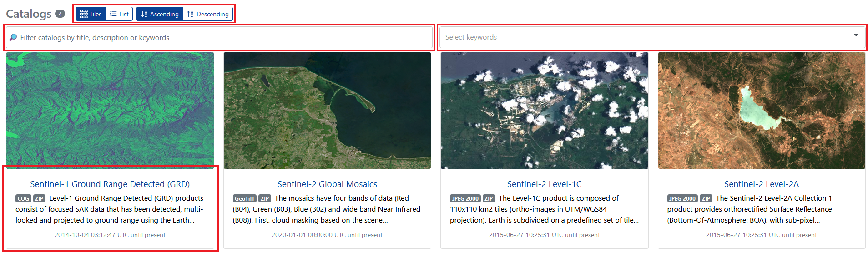868x253 pixels.
Task: Click the Sentinel-1 GRD radar thumbnail
Action: (x=110, y=111)
